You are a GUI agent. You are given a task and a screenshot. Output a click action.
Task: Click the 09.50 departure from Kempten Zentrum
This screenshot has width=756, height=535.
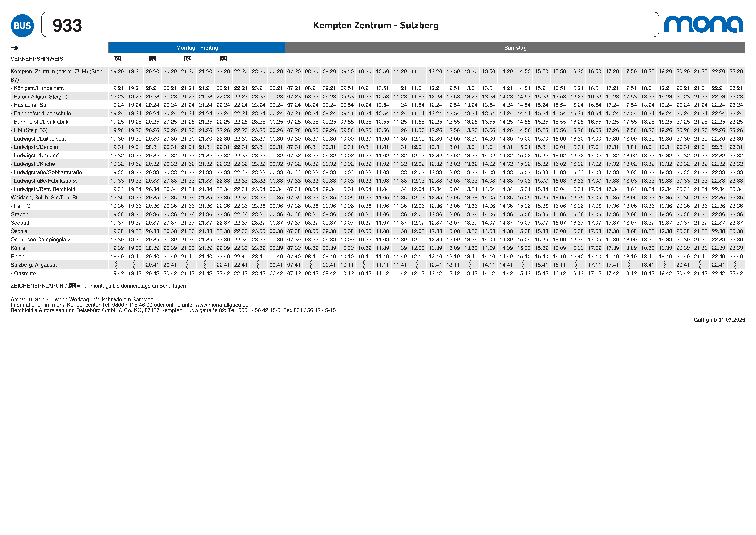pos(347,71)
